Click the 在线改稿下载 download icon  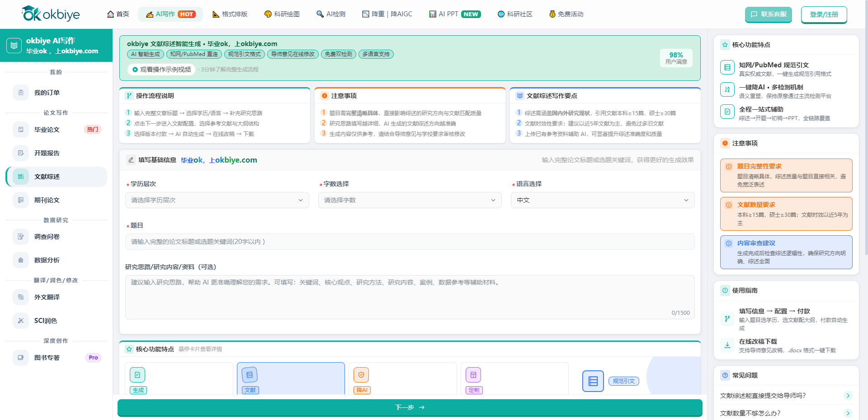(x=727, y=345)
